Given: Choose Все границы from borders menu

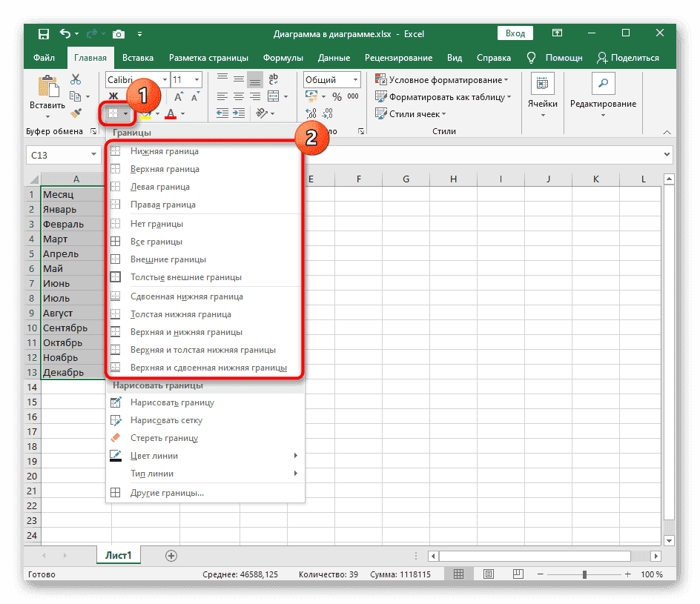Looking at the screenshot, I should (x=156, y=242).
